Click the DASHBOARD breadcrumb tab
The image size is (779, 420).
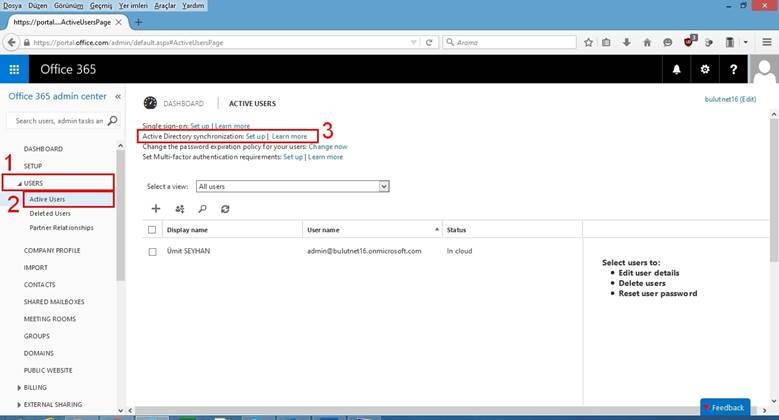[x=183, y=103]
